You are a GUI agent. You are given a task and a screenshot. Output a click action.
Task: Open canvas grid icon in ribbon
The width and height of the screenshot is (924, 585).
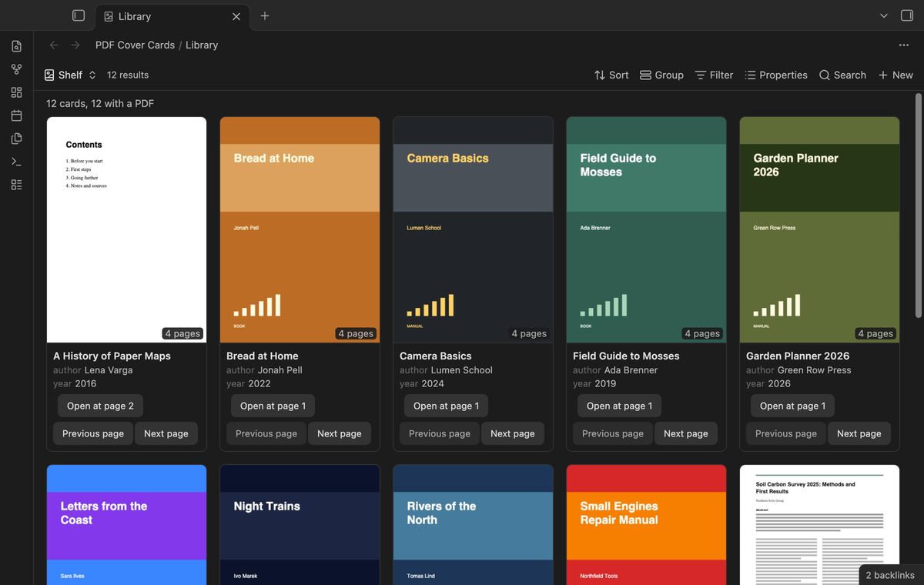click(16, 92)
